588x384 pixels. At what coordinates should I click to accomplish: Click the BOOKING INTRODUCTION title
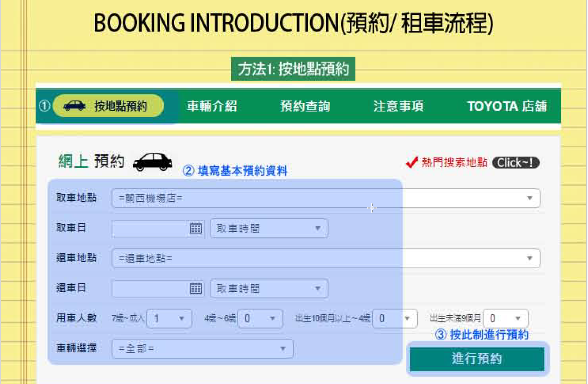click(294, 23)
